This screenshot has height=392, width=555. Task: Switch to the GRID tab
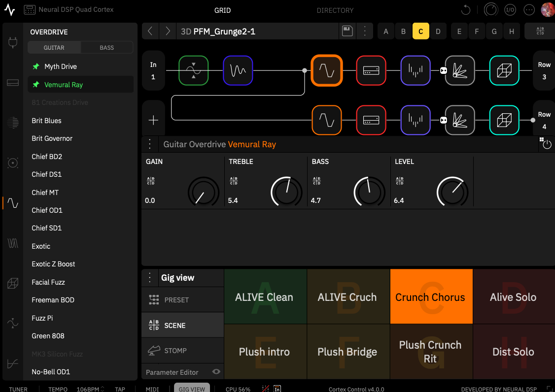point(222,10)
